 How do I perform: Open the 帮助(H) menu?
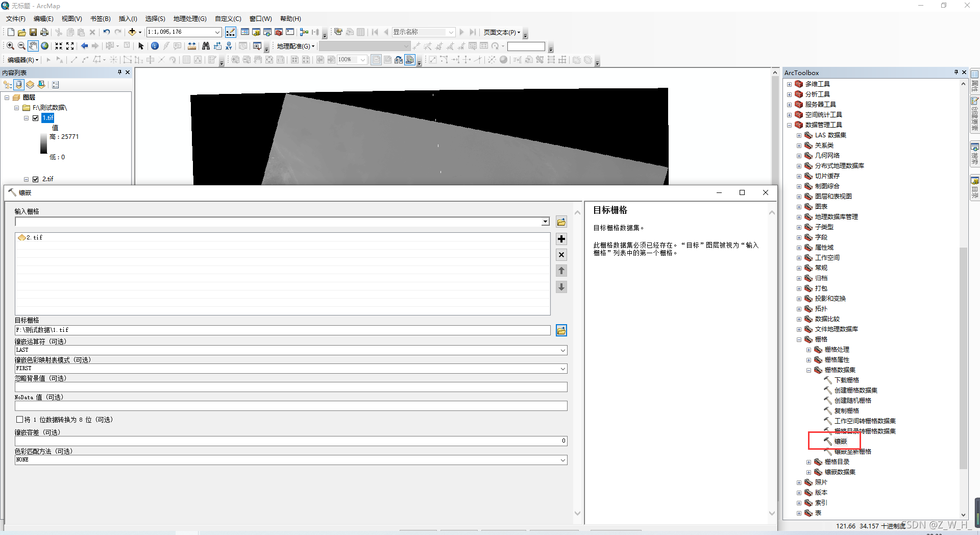coord(290,19)
